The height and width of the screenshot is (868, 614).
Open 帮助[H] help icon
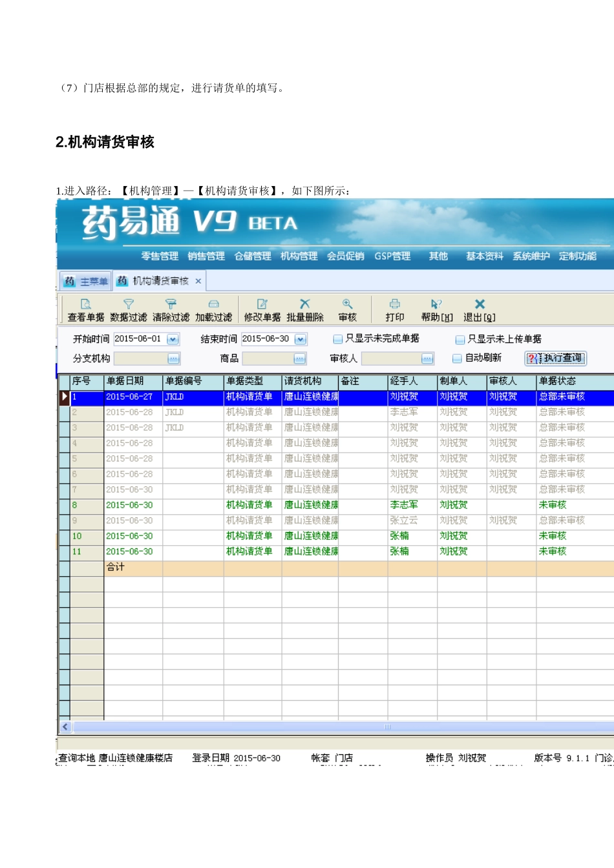tap(436, 304)
